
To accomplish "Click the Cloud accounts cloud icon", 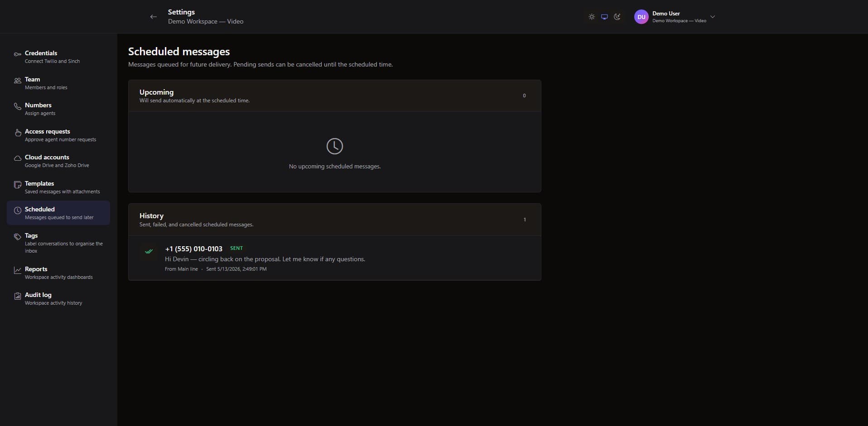I will tap(18, 158).
